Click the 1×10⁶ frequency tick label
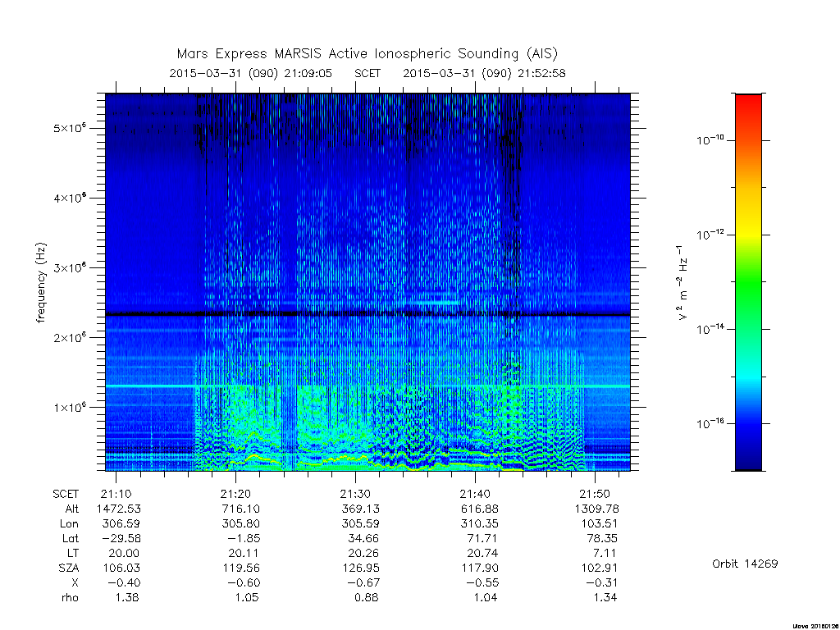The height and width of the screenshot is (630, 840). pos(69,407)
